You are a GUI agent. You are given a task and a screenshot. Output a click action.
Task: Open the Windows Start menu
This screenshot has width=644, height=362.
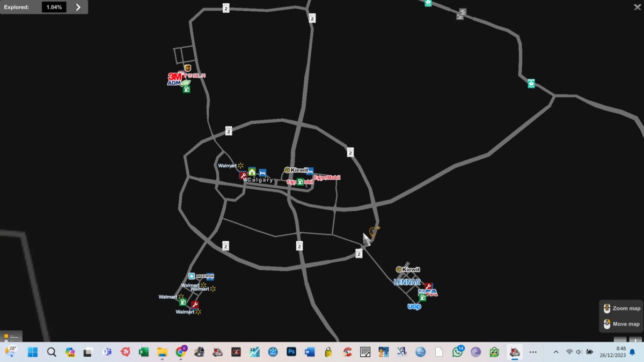coord(33,352)
